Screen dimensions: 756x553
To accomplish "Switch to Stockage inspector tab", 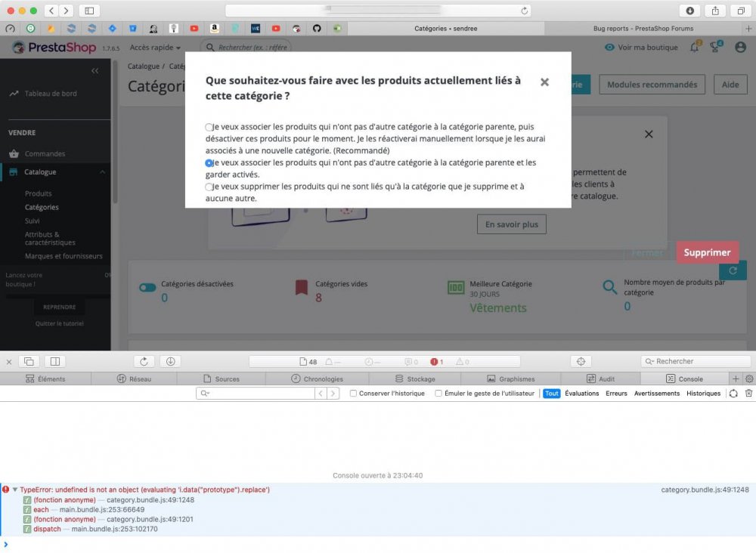I will (x=415, y=379).
